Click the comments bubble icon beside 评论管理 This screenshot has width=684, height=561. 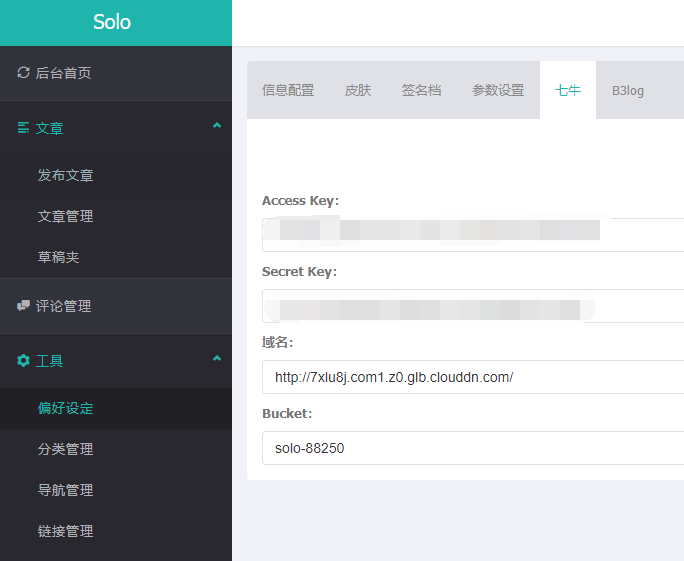(24, 306)
